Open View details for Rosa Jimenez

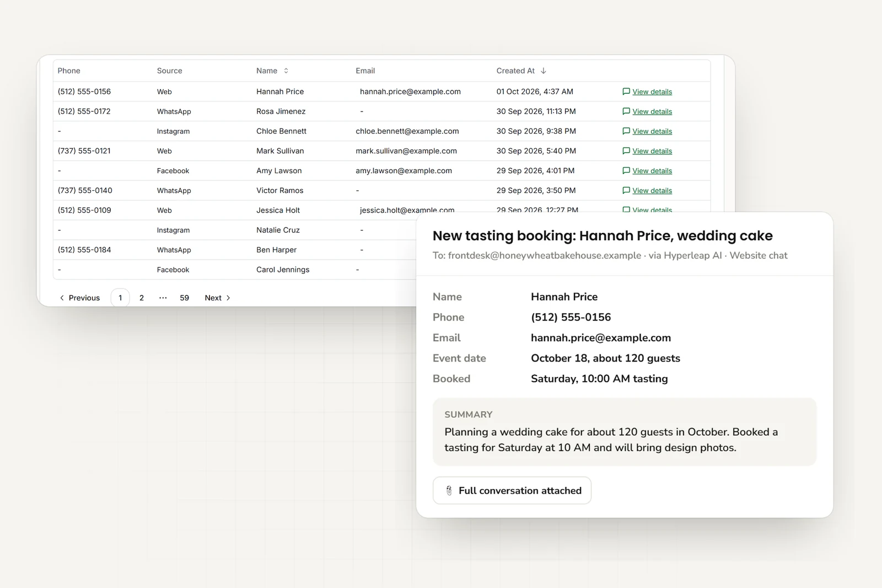click(x=652, y=112)
